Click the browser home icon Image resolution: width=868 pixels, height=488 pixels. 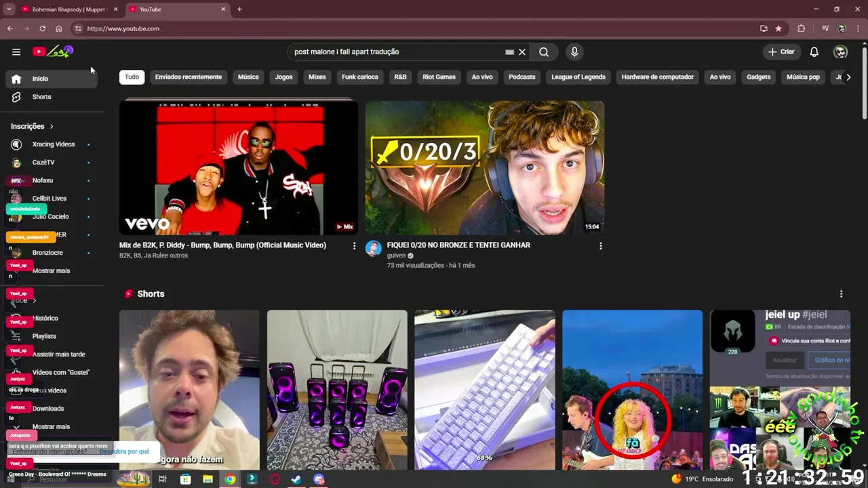[x=59, y=28]
